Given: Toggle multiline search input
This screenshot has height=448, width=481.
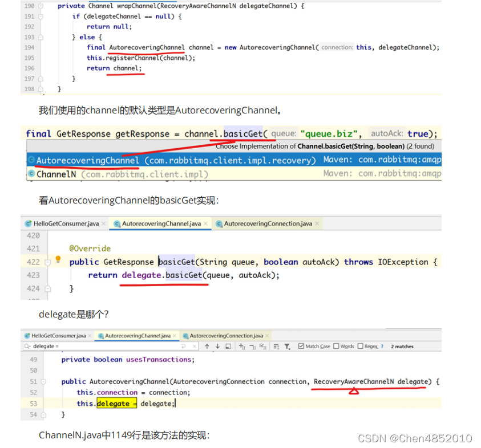Looking at the screenshot, I should (276, 347).
